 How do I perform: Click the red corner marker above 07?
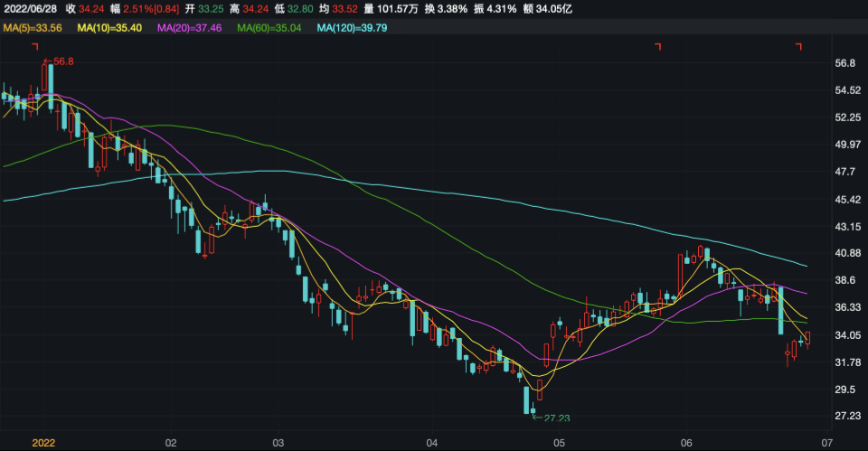point(798,47)
